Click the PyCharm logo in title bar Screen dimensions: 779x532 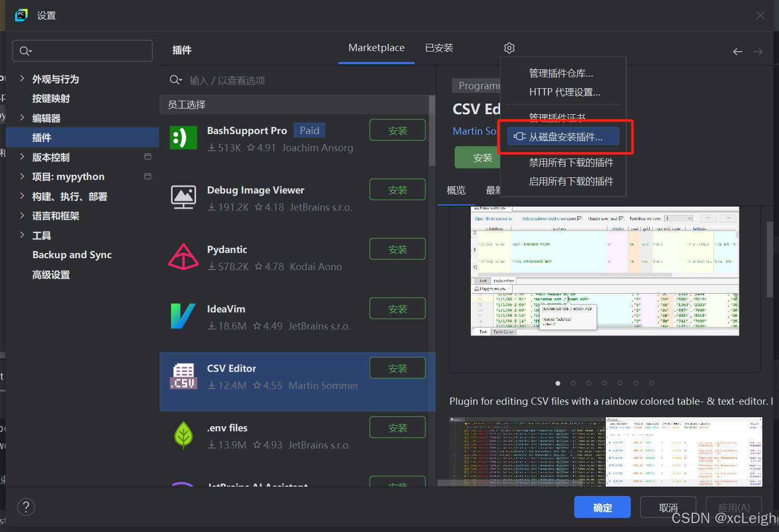tap(21, 15)
